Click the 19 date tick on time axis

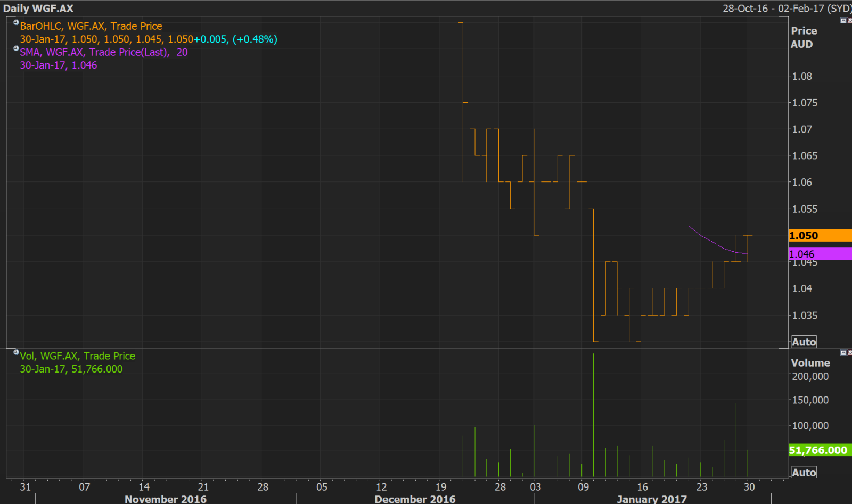tap(440, 487)
